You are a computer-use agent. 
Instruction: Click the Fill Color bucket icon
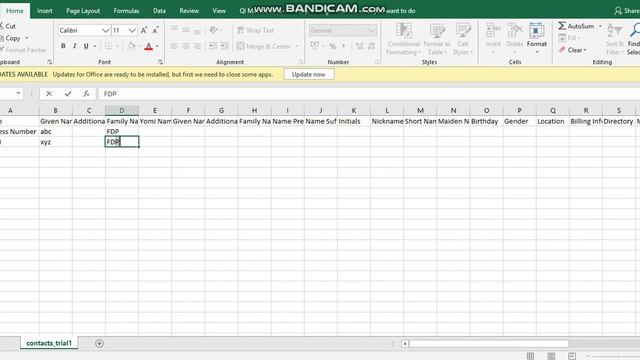tap(131, 46)
